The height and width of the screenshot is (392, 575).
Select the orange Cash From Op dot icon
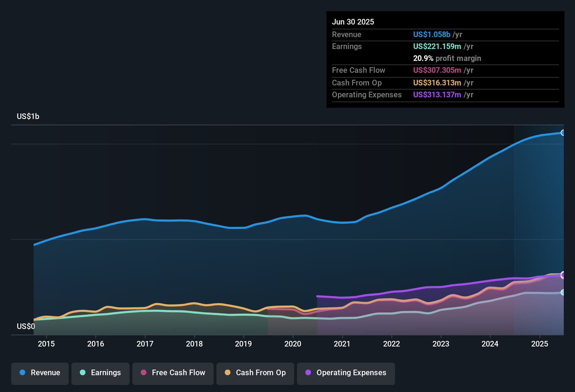pos(228,373)
